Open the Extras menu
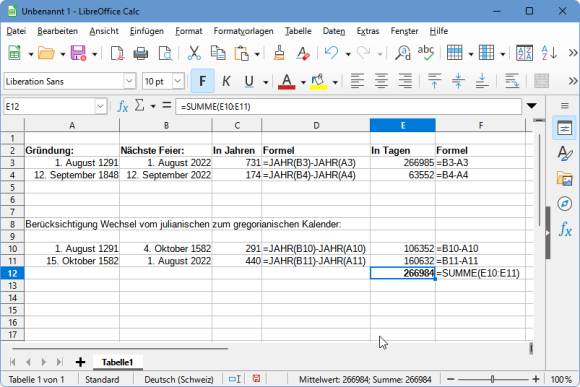Screen dimensions: 580x387 coord(368,31)
